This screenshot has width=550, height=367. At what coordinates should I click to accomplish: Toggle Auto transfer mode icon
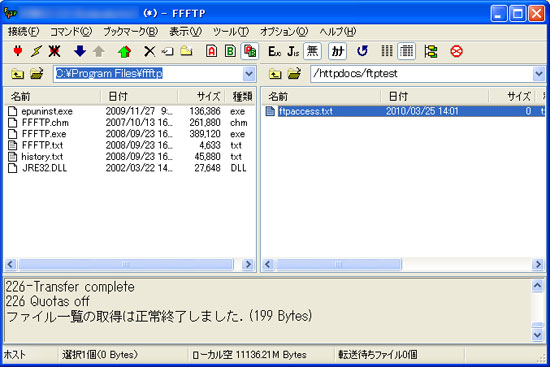pos(250,51)
